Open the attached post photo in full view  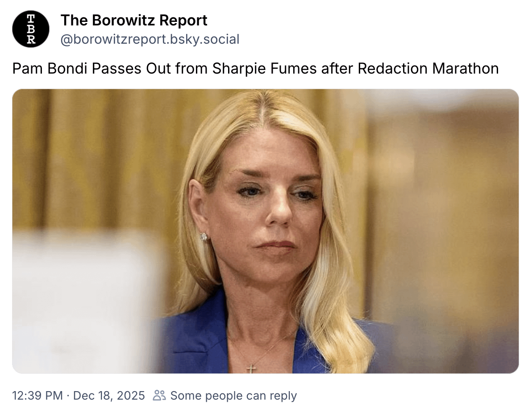tap(265, 231)
